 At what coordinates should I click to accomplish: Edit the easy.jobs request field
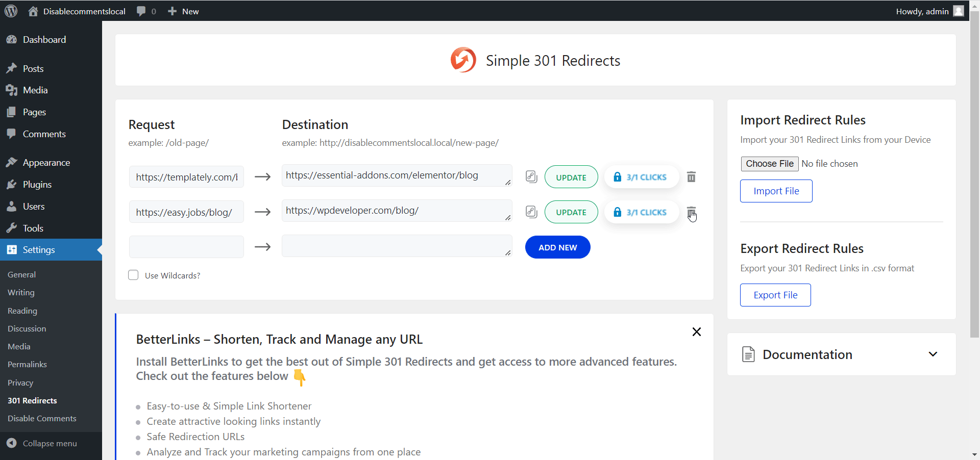(186, 212)
